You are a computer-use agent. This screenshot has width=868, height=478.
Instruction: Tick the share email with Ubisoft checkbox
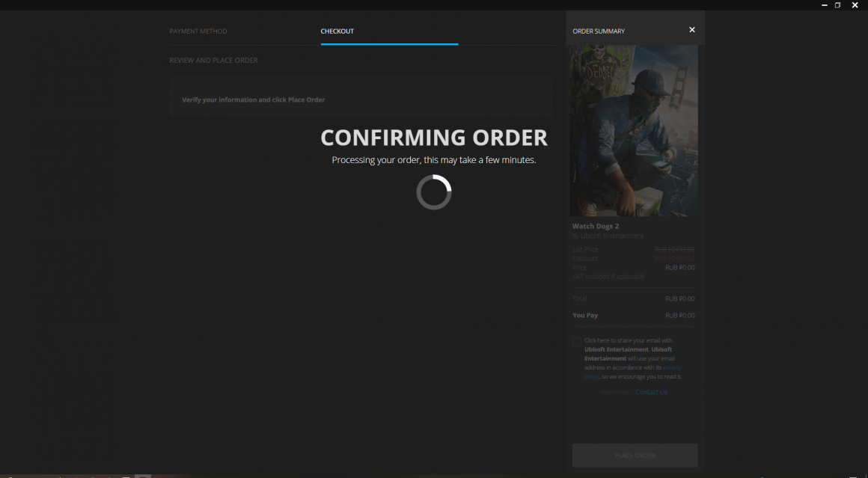(x=577, y=342)
